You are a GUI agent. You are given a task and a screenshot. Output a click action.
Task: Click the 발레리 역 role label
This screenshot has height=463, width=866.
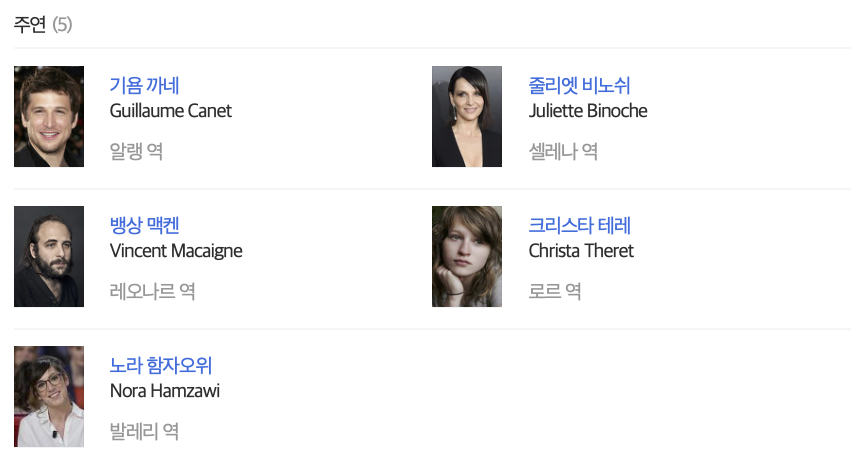coord(144,432)
